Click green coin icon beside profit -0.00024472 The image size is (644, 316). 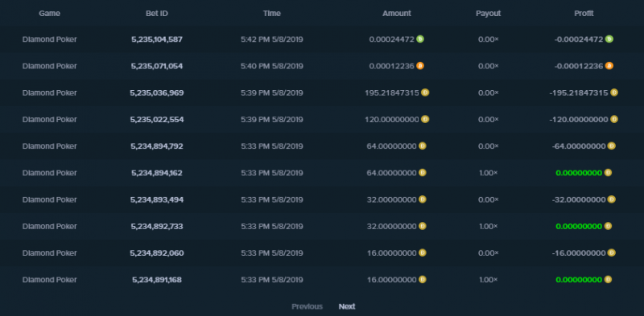pos(609,39)
